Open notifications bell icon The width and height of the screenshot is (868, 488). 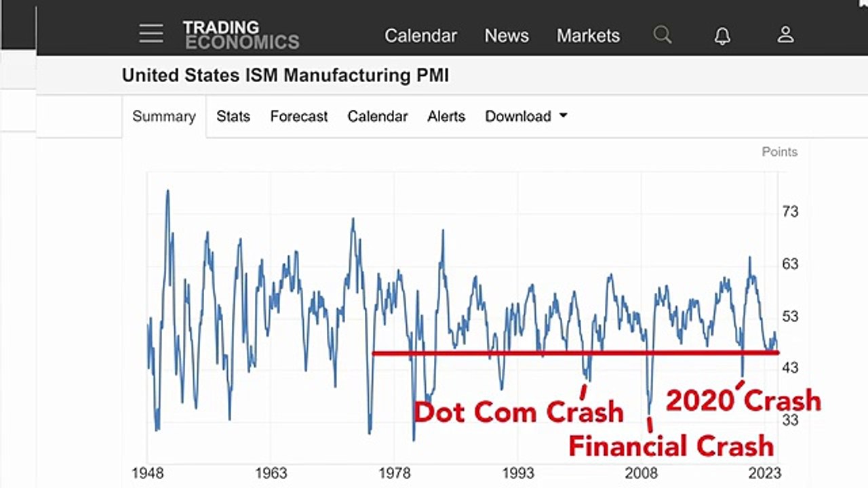(723, 35)
